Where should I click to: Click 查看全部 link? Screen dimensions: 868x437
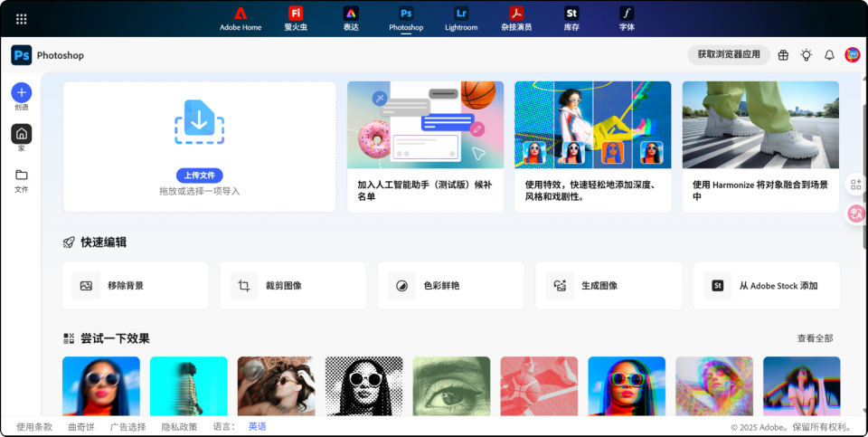815,338
